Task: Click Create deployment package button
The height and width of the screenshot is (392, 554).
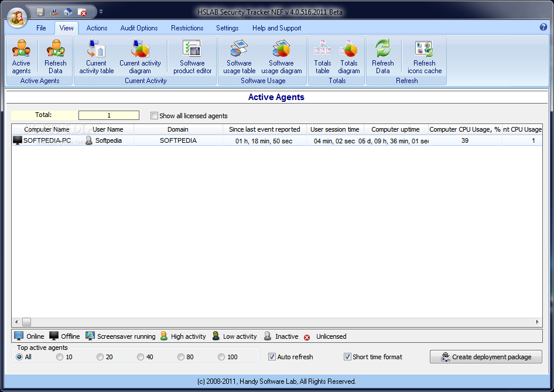Action: point(486,357)
